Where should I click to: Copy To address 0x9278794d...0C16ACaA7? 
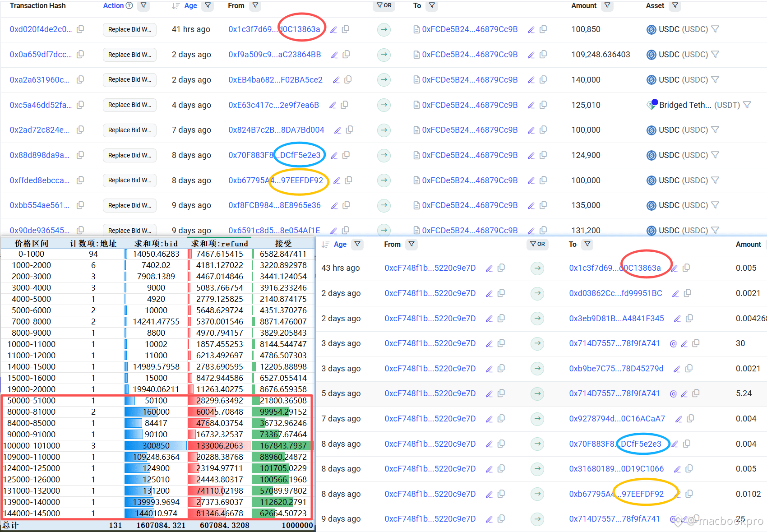tap(690, 418)
